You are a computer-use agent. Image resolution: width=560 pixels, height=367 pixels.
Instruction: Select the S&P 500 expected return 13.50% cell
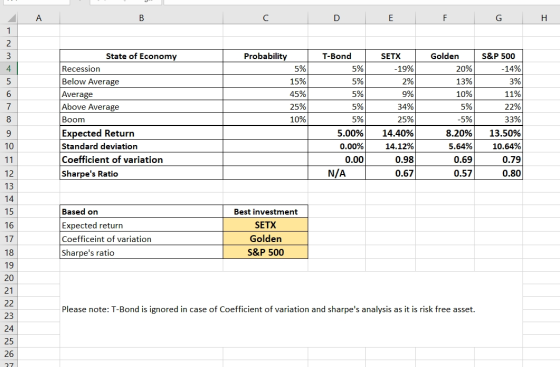coord(499,133)
